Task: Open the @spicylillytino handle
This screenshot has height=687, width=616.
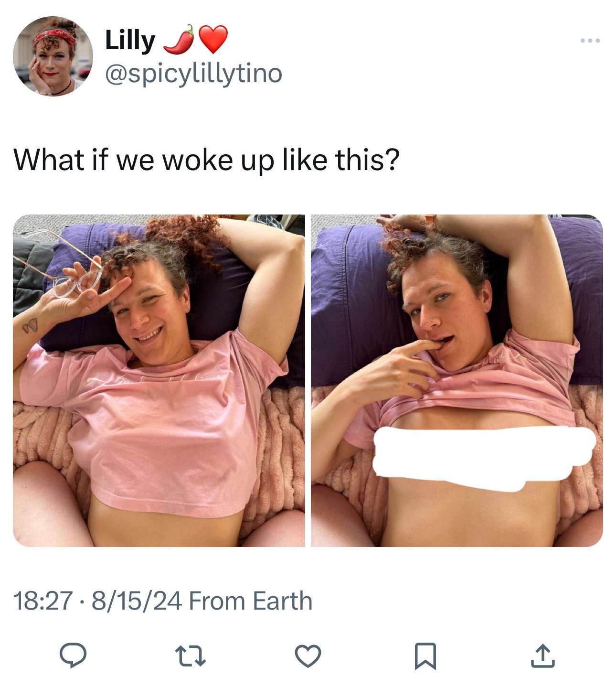Action: point(193,74)
